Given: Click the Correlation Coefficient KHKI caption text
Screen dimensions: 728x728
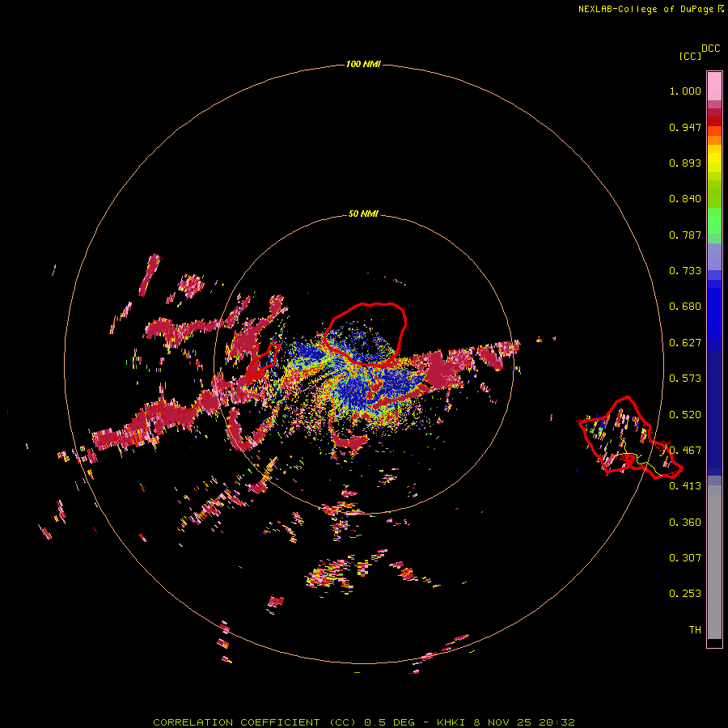Looking at the screenshot, I should pyautogui.click(x=364, y=722).
